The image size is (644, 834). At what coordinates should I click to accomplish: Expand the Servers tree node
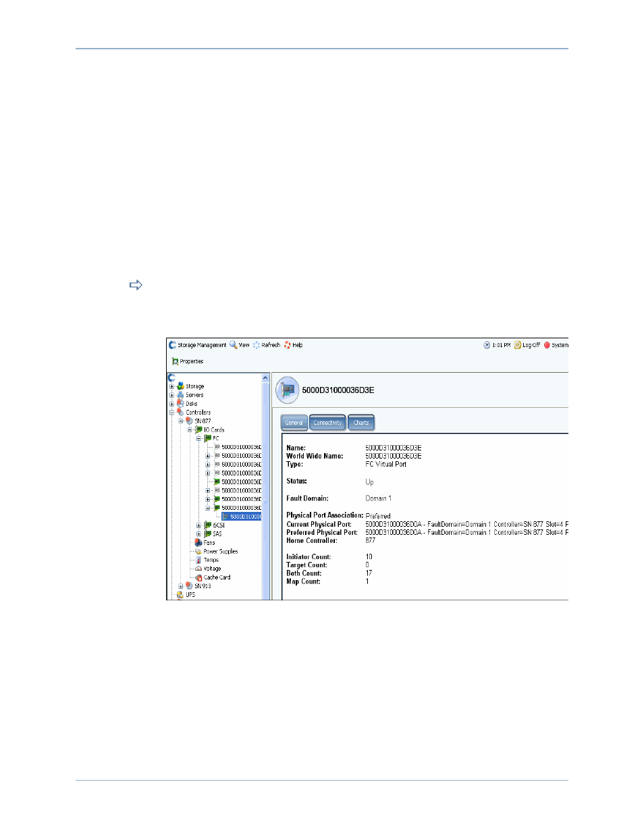coord(171,395)
